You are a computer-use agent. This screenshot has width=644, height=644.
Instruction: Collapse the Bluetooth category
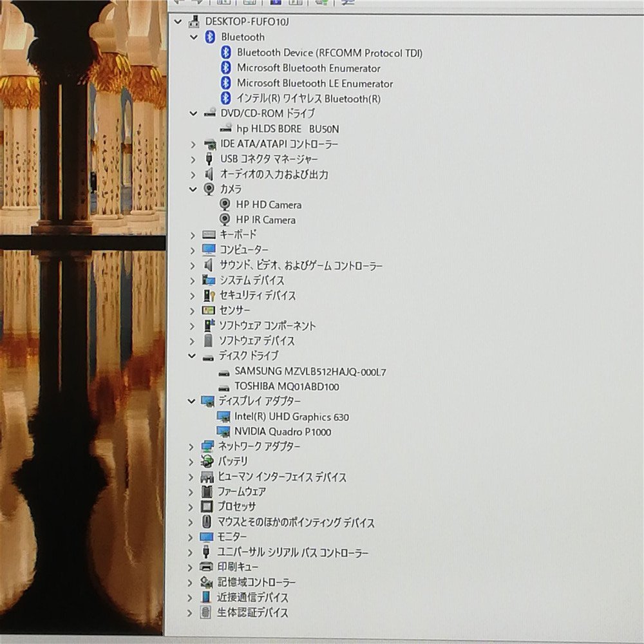pyautogui.click(x=193, y=37)
